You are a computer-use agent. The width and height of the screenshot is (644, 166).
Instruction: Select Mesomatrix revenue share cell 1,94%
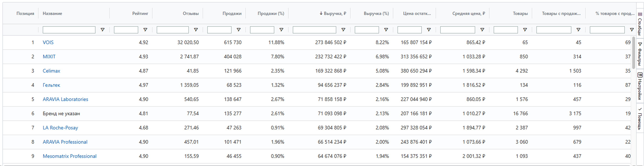(382, 156)
